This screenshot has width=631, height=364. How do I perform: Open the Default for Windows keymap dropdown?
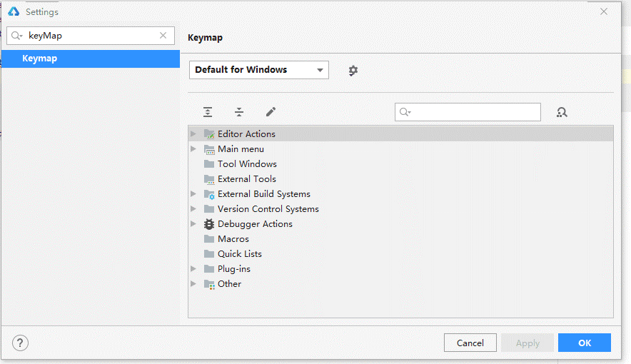coord(259,70)
